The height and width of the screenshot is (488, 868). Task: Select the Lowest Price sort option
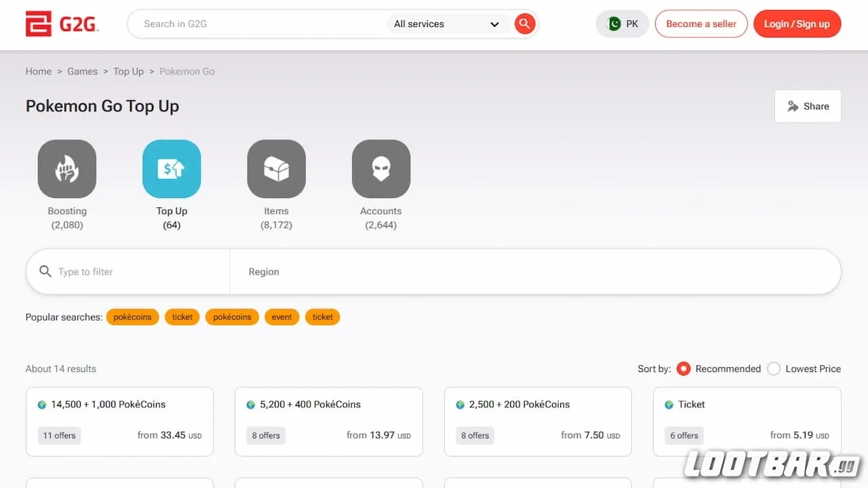pyautogui.click(x=774, y=369)
